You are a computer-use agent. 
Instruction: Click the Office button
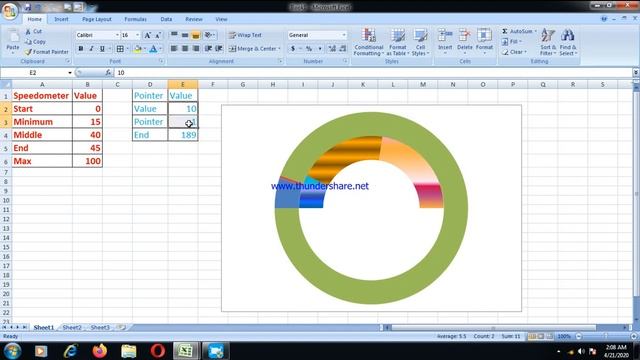9,10
